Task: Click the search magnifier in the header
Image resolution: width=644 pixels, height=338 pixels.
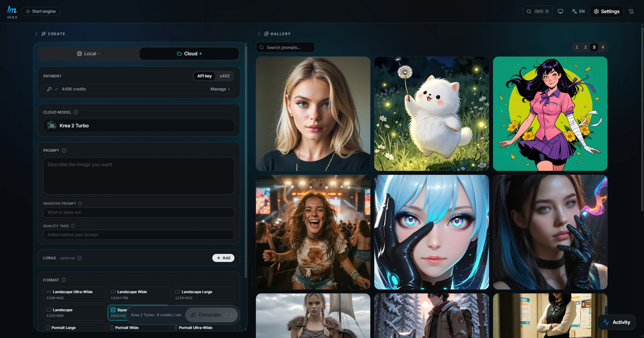Action: tap(529, 11)
